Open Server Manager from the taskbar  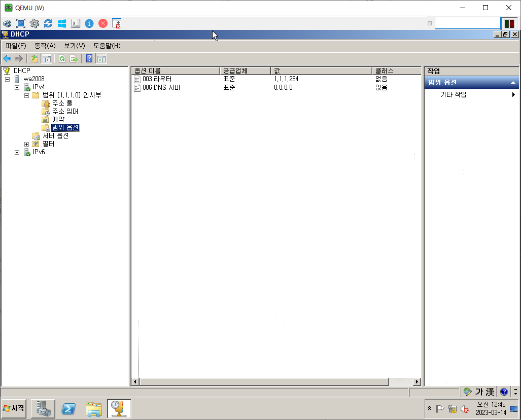click(x=43, y=409)
